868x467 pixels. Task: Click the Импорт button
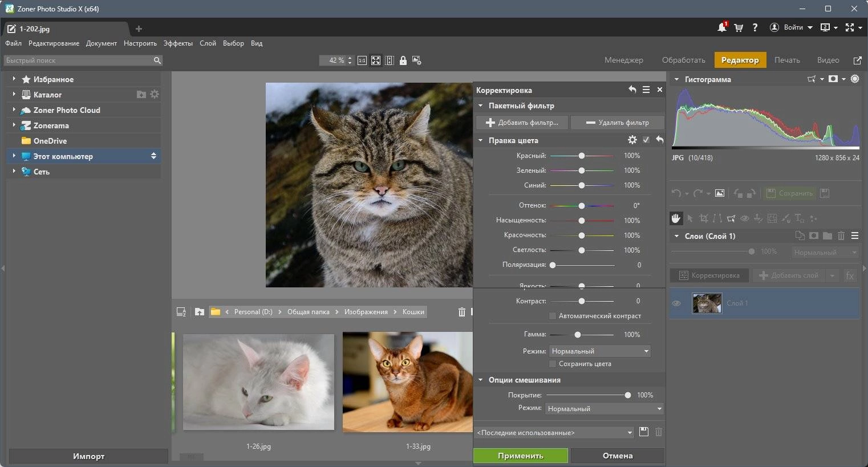[88, 456]
